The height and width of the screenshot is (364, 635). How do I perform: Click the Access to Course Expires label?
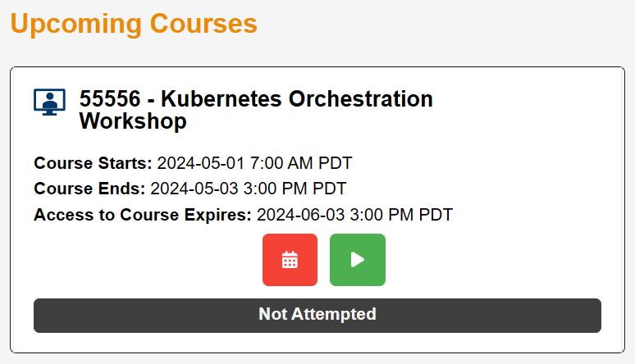coord(143,215)
